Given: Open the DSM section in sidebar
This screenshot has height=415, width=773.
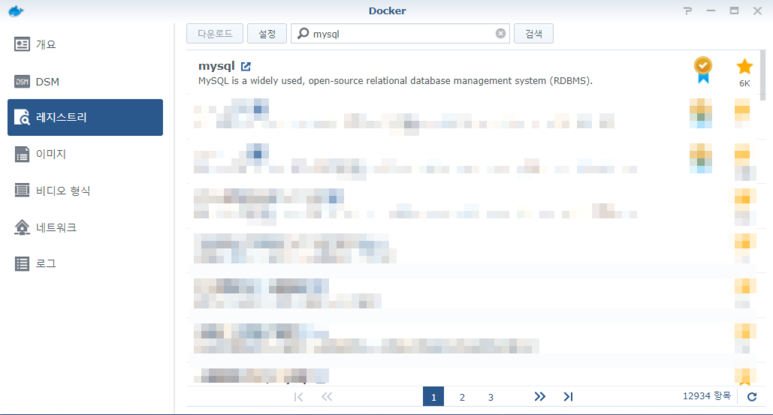Looking at the screenshot, I should click(x=85, y=81).
